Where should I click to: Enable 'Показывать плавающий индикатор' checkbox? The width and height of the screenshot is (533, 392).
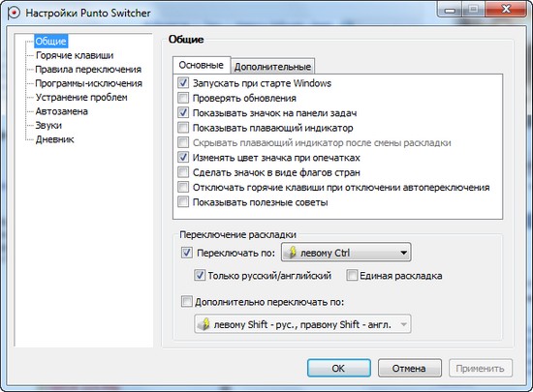pyautogui.click(x=183, y=128)
